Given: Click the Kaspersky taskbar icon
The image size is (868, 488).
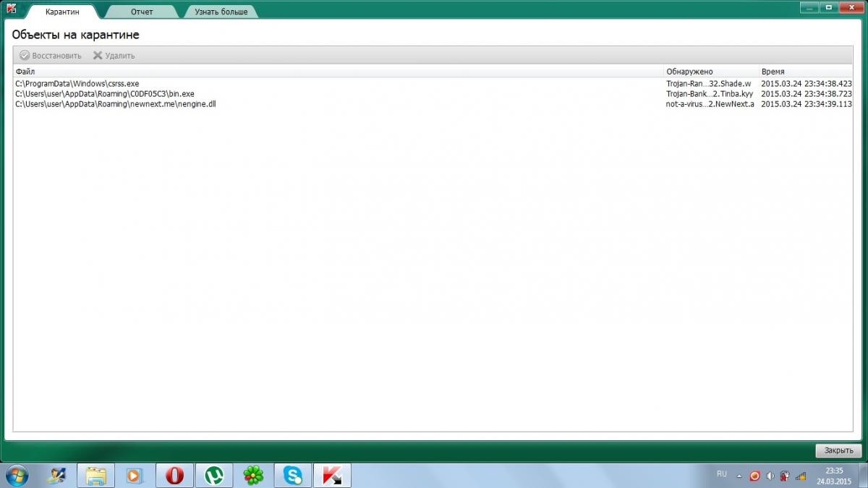Looking at the screenshot, I should tap(333, 476).
